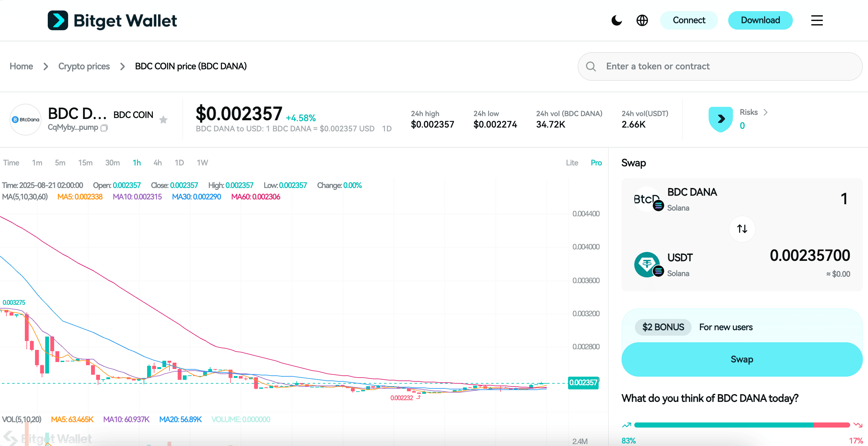The image size is (868, 446).
Task: Click the red 17% sentiment bar
Action: (x=832, y=425)
